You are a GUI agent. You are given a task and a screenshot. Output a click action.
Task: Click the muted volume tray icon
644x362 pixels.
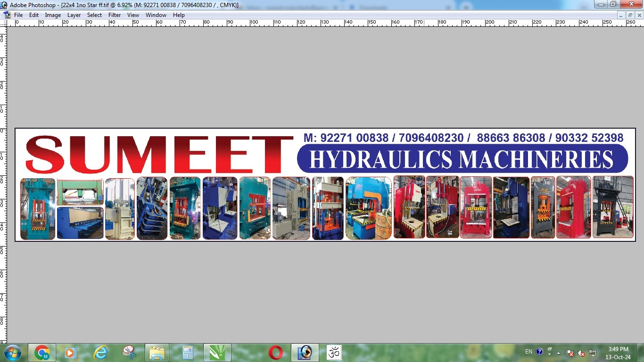pos(581,353)
